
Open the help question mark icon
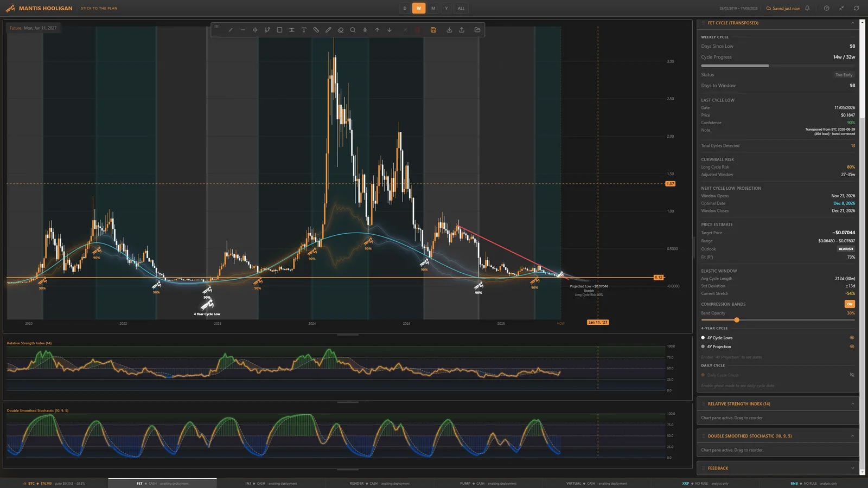[827, 8]
